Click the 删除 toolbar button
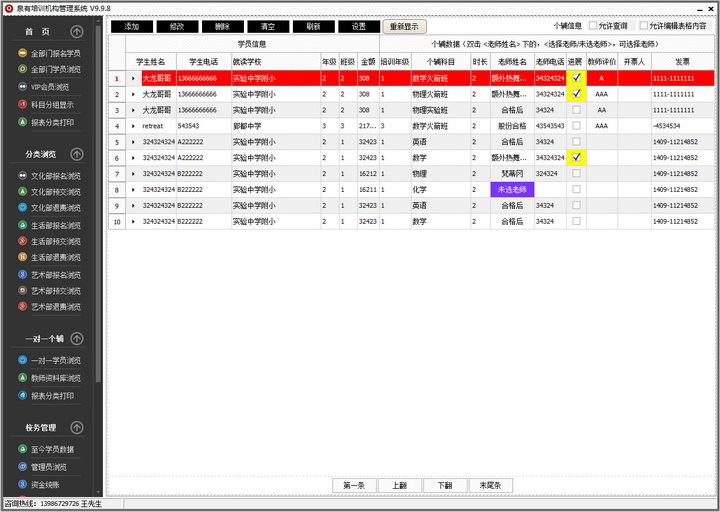Screen dimensions: 720x512 [223, 27]
